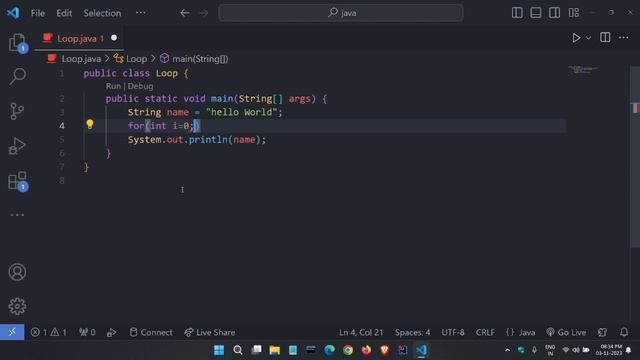This screenshot has height=360, width=640.
Task: Open Manage settings gear
Action: pyautogui.click(x=17, y=306)
